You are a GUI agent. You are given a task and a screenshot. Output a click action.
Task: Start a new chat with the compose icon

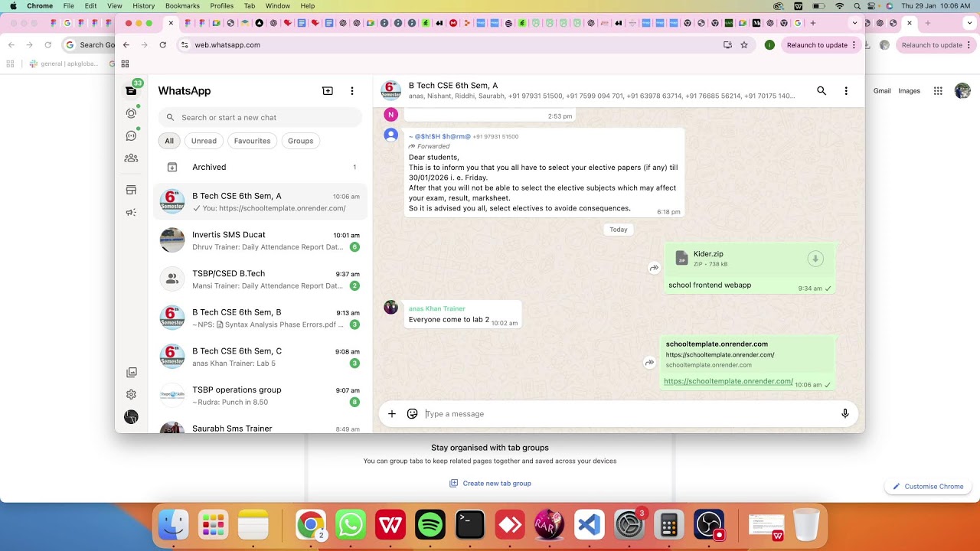(328, 91)
